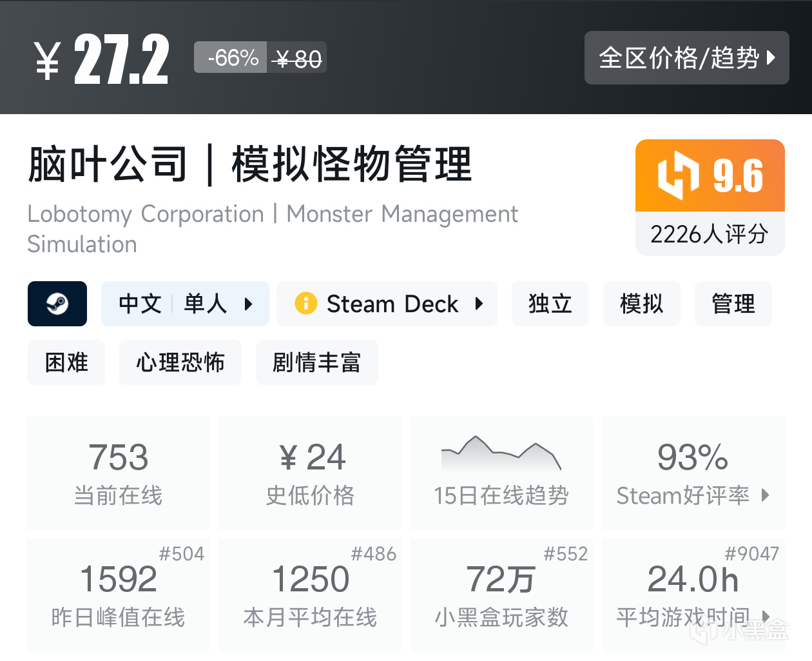Select the 模拟 genre tag
This screenshot has width=812, height=661.
(x=641, y=304)
